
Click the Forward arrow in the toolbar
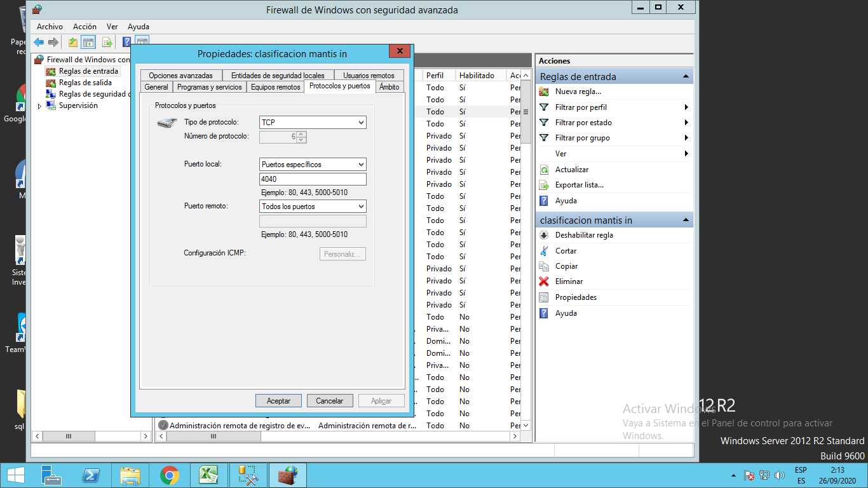tap(53, 42)
